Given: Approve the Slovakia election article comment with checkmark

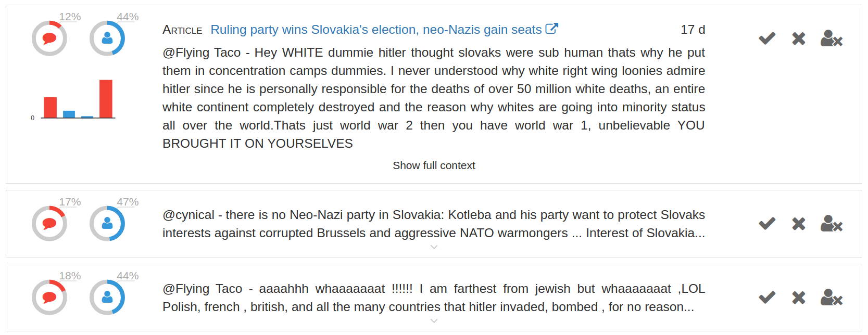Looking at the screenshot, I should (766, 38).
